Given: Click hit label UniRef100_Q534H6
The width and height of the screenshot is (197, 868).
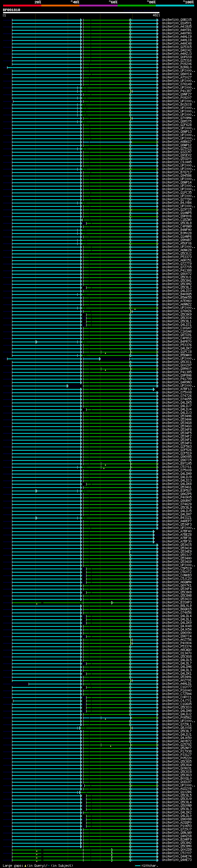Looking at the screenshot, I should [x=177, y=416].
